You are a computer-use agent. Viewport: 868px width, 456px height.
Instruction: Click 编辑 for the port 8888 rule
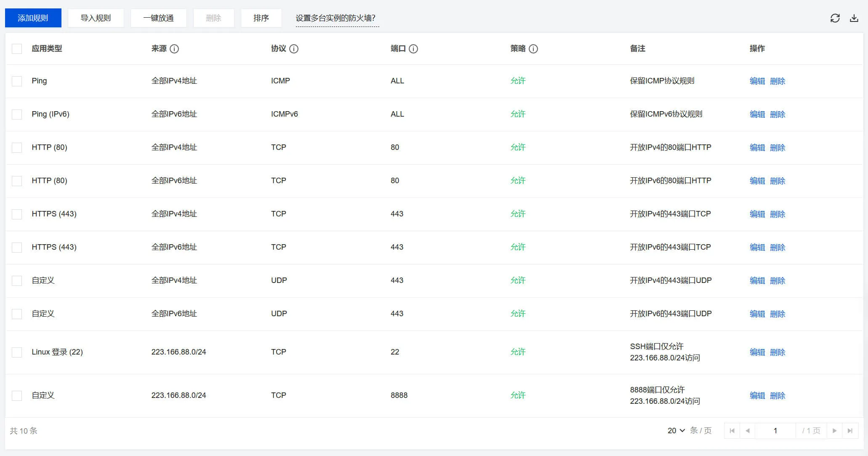[x=757, y=395]
